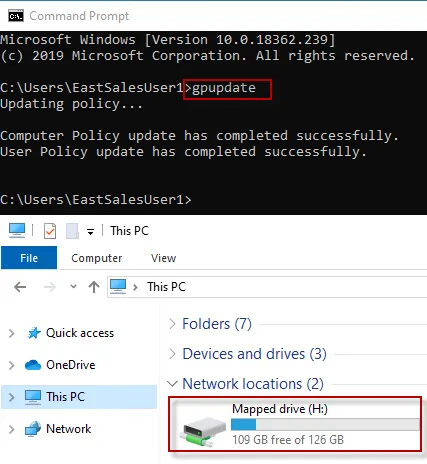Screen dimensions: 427x464
Task: Switch to the Computer ribbon tab
Action: (x=97, y=258)
